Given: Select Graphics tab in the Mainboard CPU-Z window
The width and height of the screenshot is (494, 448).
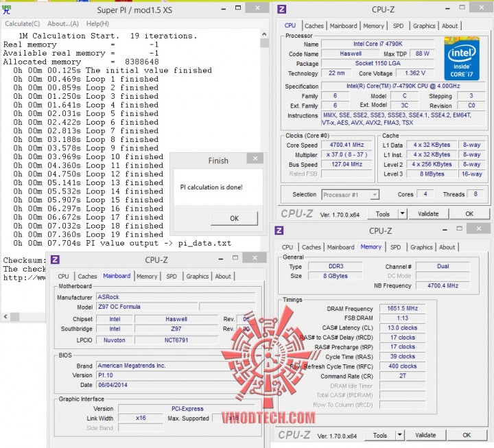Looking at the screenshot, I should click(x=197, y=276).
